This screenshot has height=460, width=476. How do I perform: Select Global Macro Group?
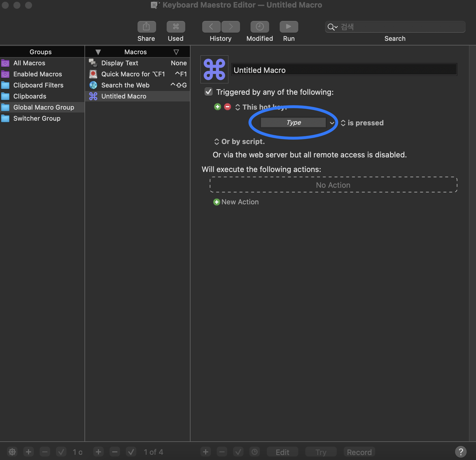[42, 107]
